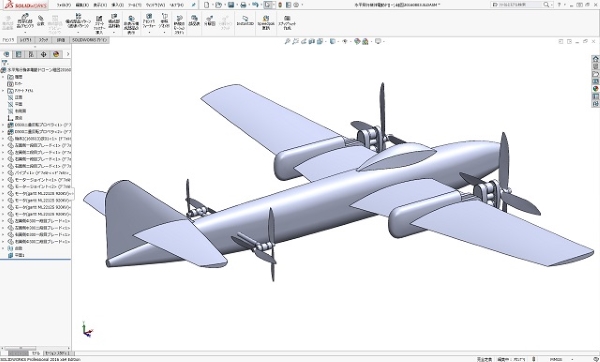Open the Assembly Features tool
600x362 pixels.
click(x=149, y=22)
